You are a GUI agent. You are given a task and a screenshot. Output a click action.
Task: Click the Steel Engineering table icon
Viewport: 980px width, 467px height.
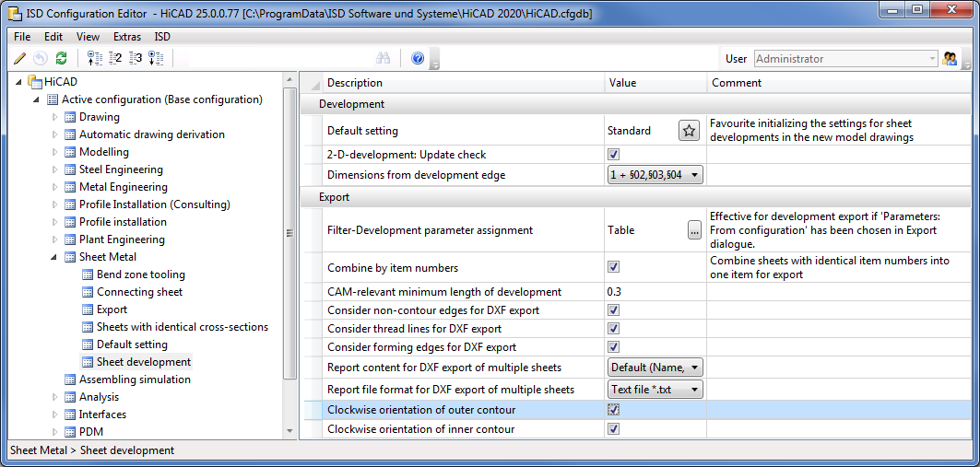pos(70,169)
